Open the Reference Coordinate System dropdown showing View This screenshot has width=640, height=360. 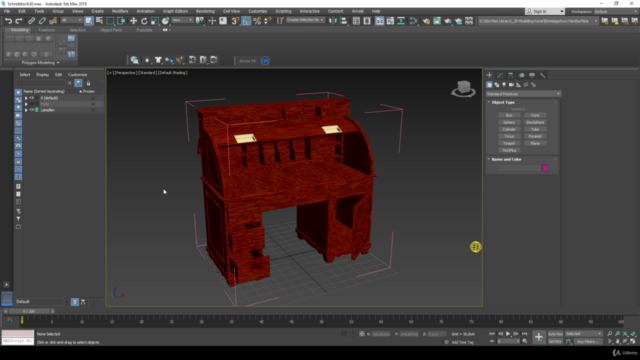[182, 20]
